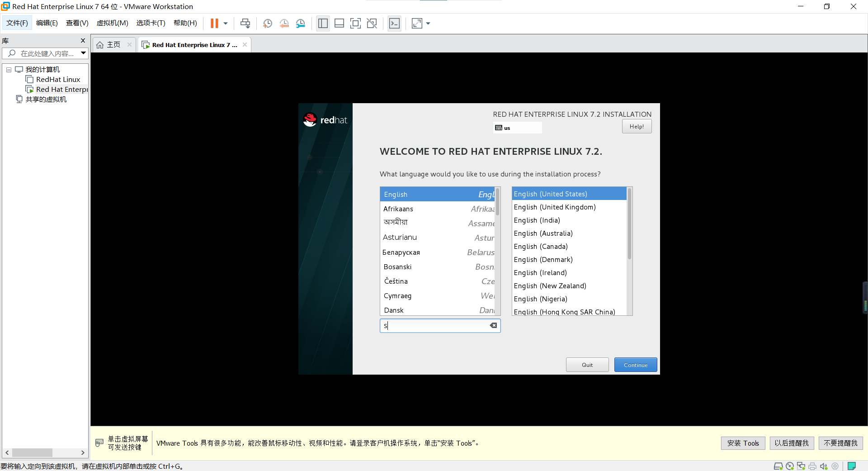This screenshot has width=868, height=471.
Task: Send Ctrl+Alt+Del to the guest
Action: pyautogui.click(x=245, y=23)
